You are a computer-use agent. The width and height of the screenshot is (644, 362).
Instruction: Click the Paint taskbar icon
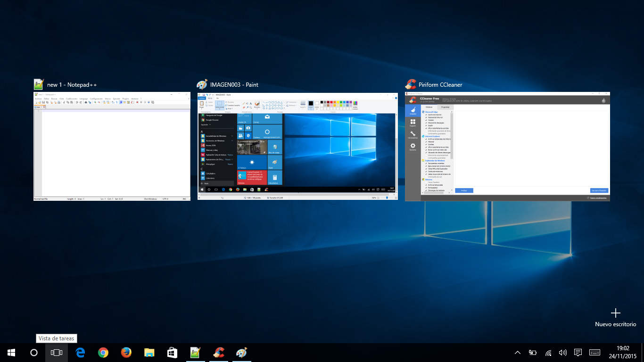click(241, 353)
